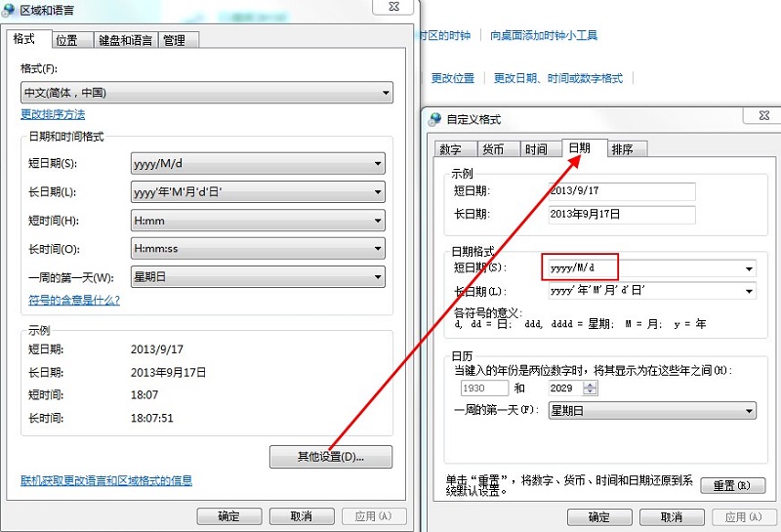
Task: Open the 排序 tab in 自定义格式
Action: (622, 149)
